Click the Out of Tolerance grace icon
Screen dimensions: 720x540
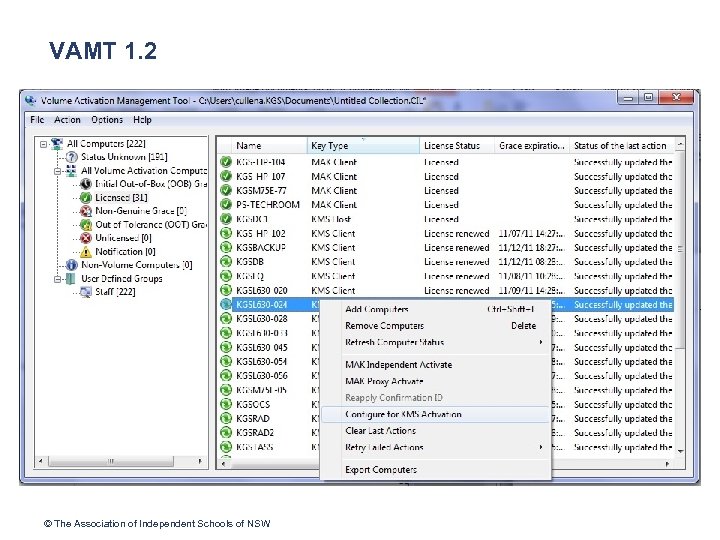point(86,225)
